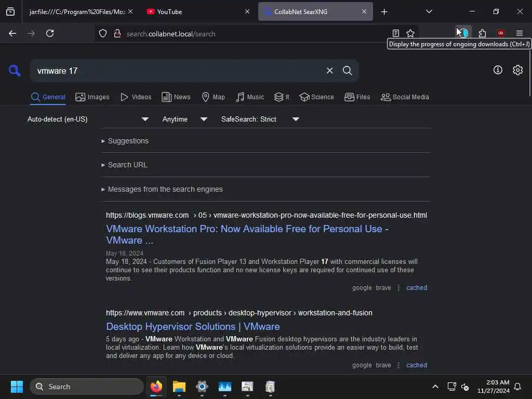This screenshot has width=532, height=399.
Task: Toggle reader view icon in address bar
Action: (x=395, y=33)
